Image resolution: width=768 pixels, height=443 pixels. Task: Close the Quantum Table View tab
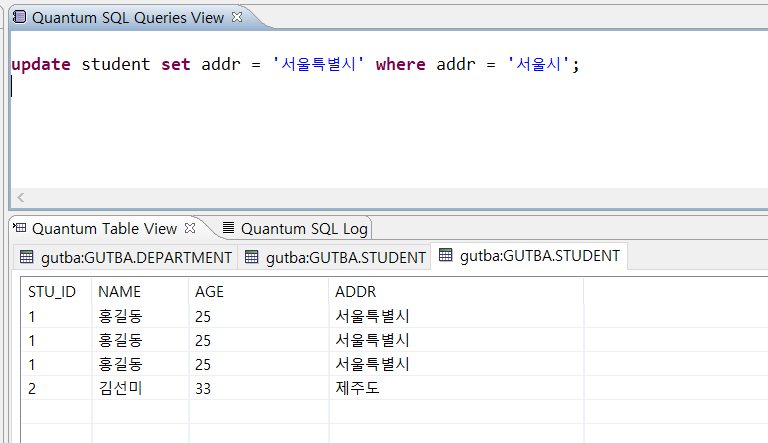(x=190, y=228)
